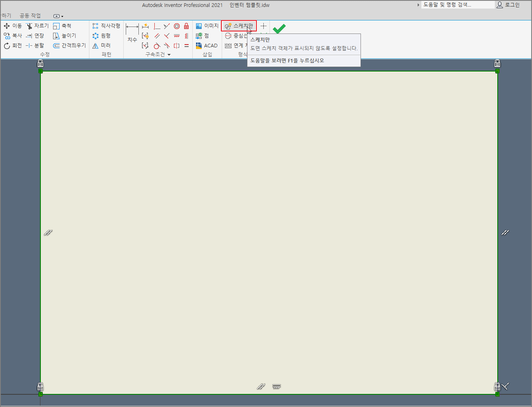Screen dimensions: 532x407
Task: Expand the 구속조건 panel dropdown
Action: pos(169,54)
